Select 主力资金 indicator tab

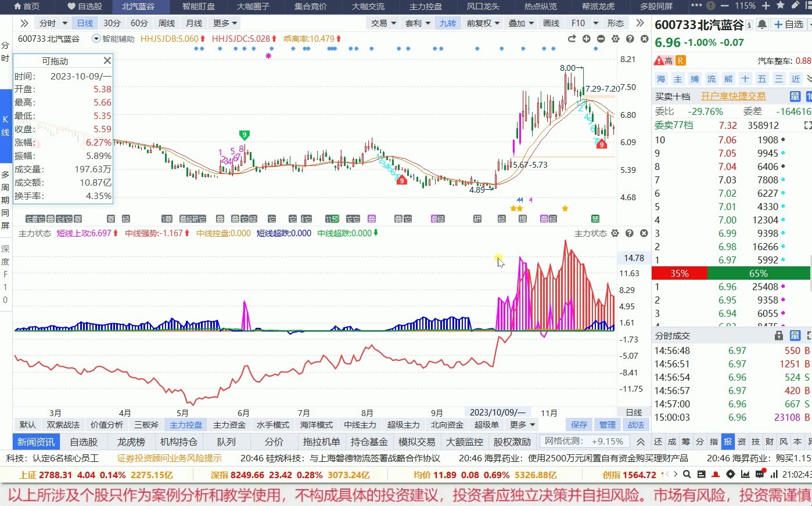point(229,425)
